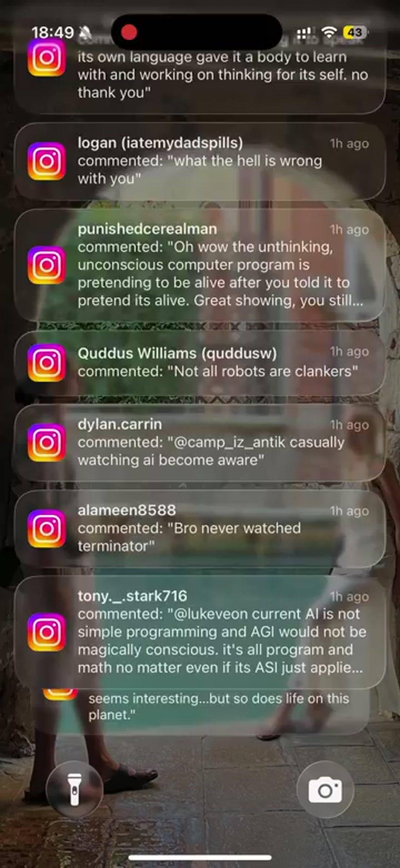This screenshot has height=868, width=400.
Task: Tap Instagram icon beside alameen8588
Action: tap(47, 528)
